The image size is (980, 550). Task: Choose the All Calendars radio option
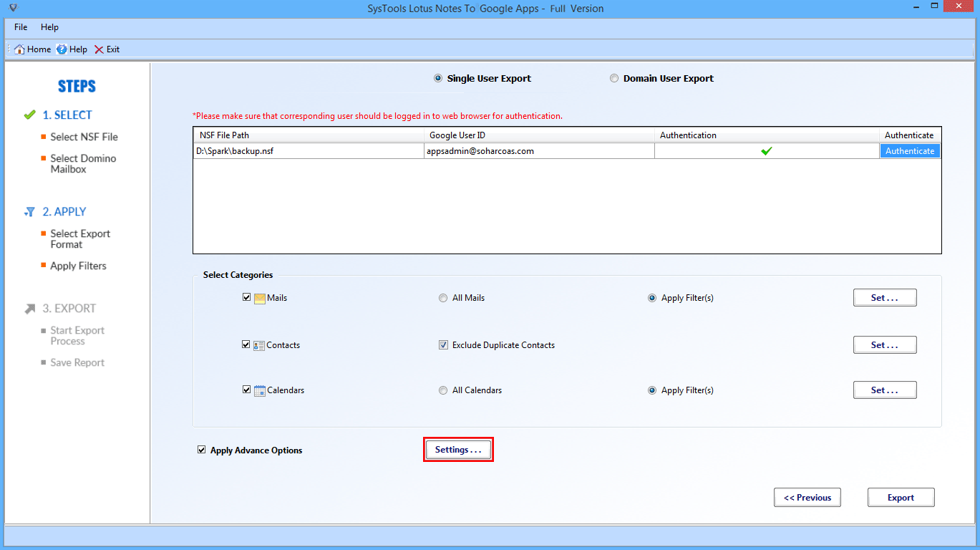pyautogui.click(x=443, y=390)
